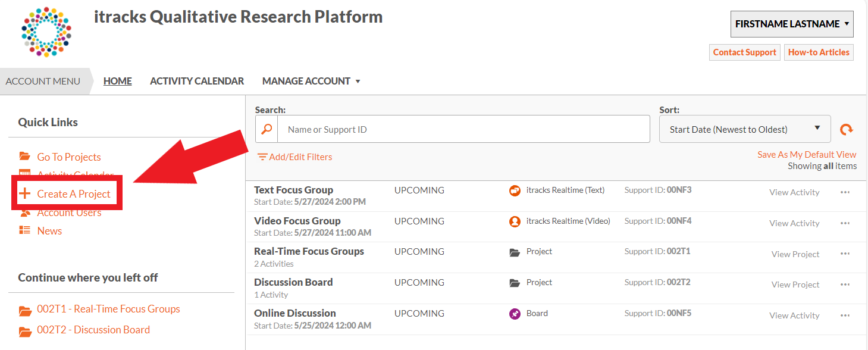The width and height of the screenshot is (868, 350).
Task: Click the Create A Project plus icon
Action: (24, 193)
